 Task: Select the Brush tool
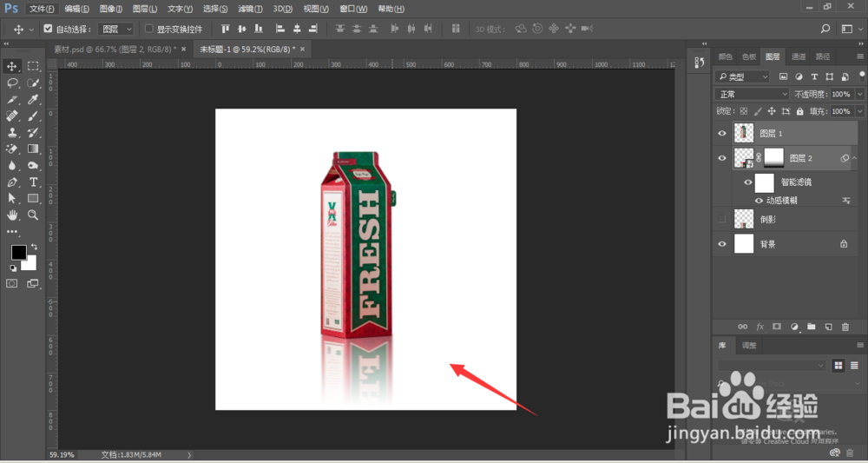click(x=33, y=116)
